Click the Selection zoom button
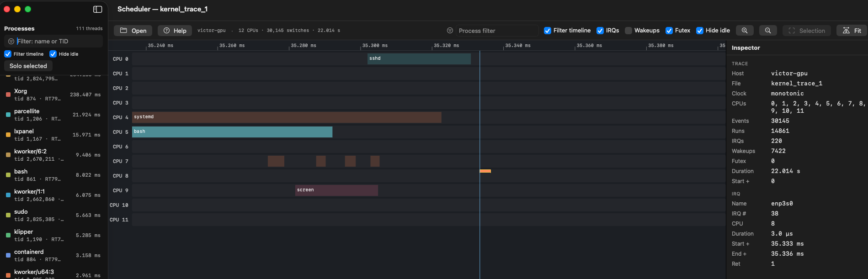The width and height of the screenshot is (868, 279). click(x=807, y=31)
